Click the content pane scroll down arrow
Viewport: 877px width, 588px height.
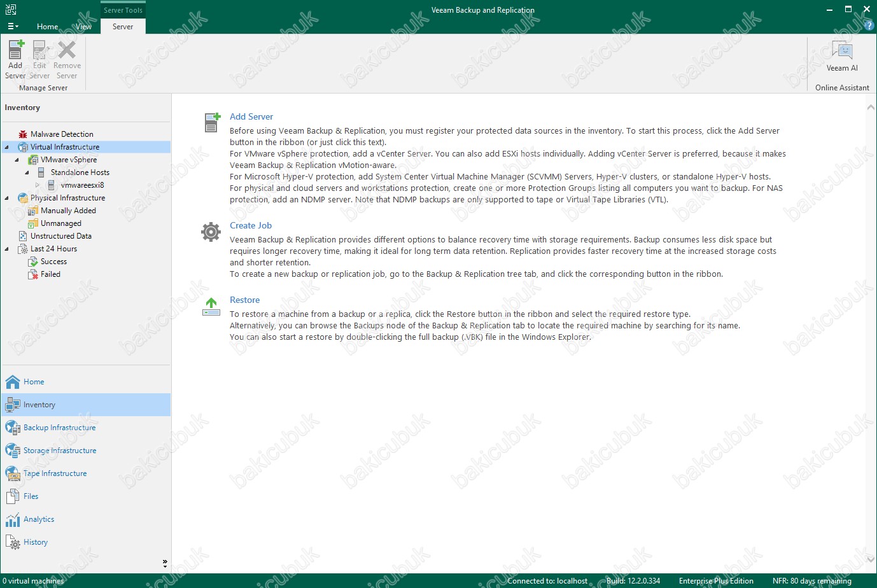pyautogui.click(x=871, y=560)
